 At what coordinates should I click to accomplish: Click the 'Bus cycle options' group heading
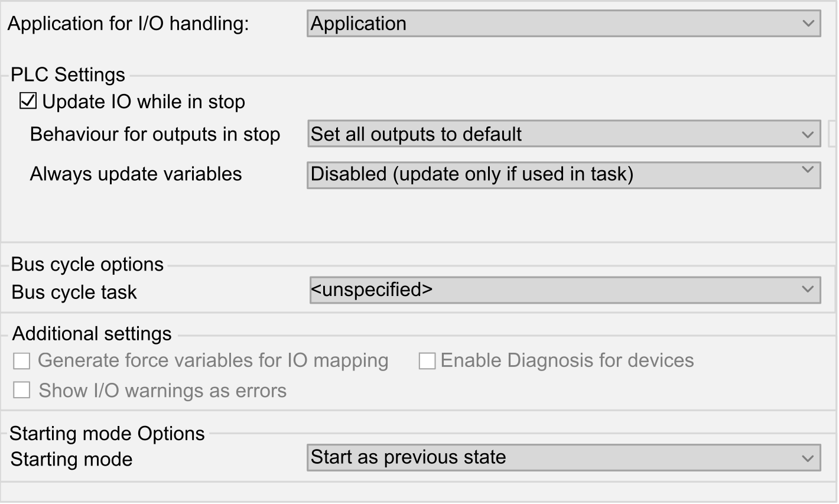pos(87,264)
